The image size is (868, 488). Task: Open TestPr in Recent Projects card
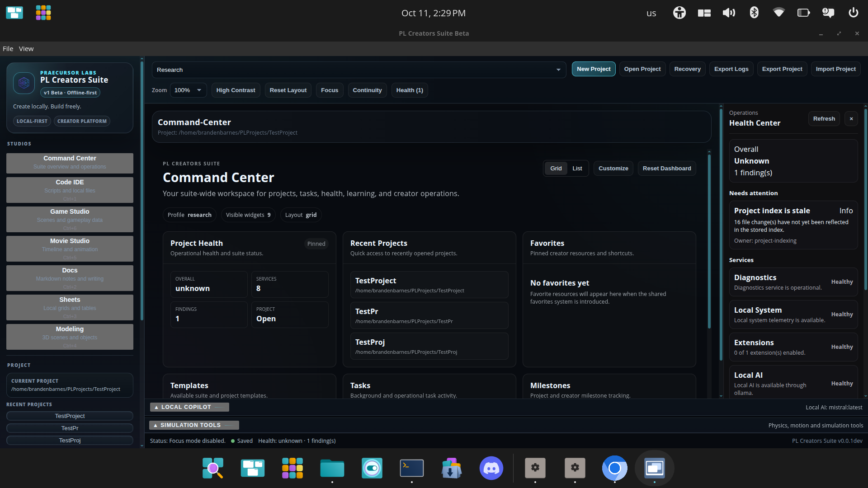click(x=429, y=315)
